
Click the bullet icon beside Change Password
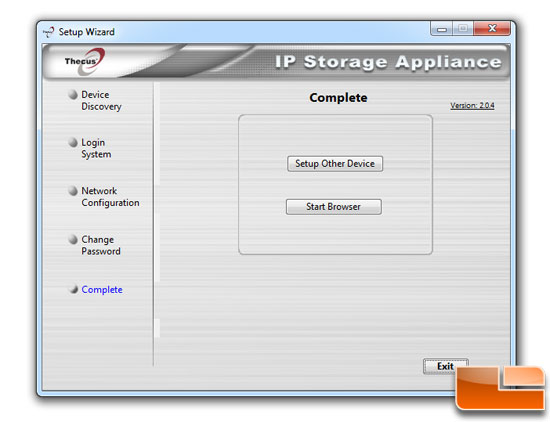point(73,240)
